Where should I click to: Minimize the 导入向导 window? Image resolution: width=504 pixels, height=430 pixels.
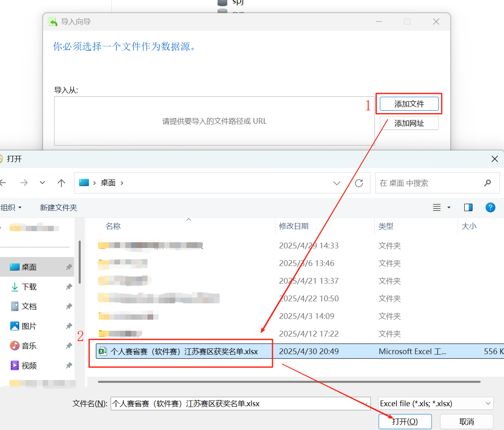pyautogui.click(x=379, y=22)
